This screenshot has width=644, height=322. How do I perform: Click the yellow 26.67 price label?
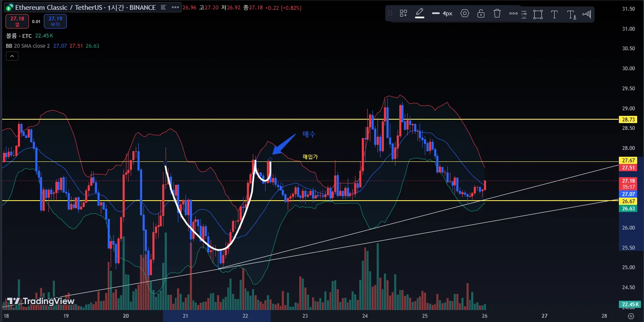[628, 201]
